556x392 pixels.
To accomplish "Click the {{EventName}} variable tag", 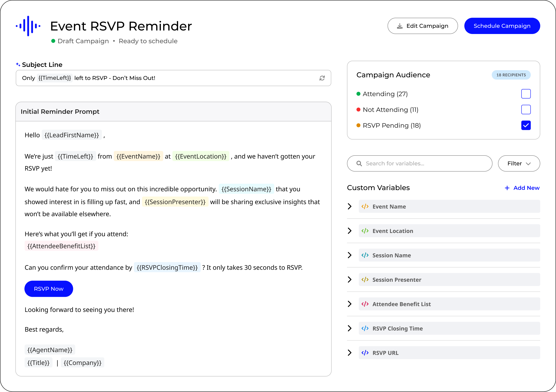I will pyautogui.click(x=138, y=156).
